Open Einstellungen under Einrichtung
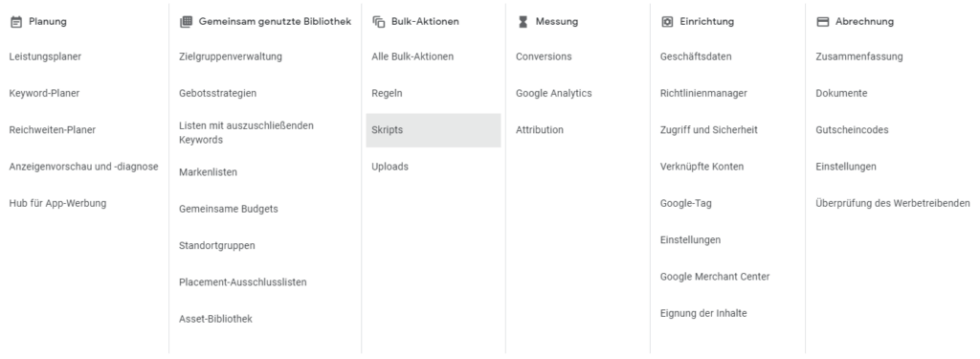 tap(691, 240)
